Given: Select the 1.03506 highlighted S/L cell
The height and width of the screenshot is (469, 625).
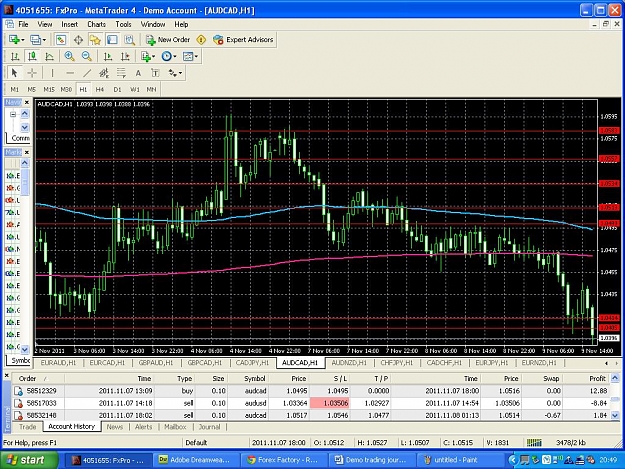Looking at the screenshot, I should pyautogui.click(x=330, y=403).
